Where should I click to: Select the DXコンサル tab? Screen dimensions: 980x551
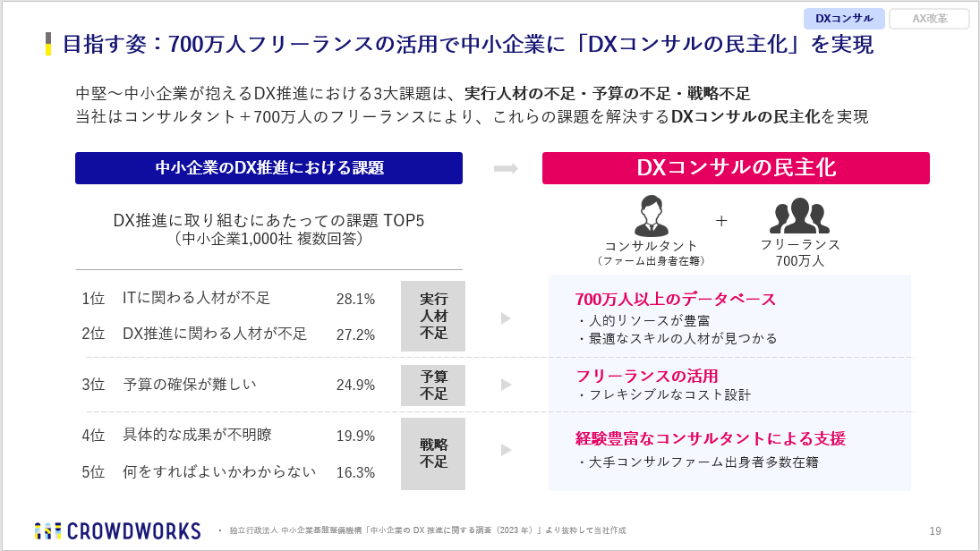[844, 18]
